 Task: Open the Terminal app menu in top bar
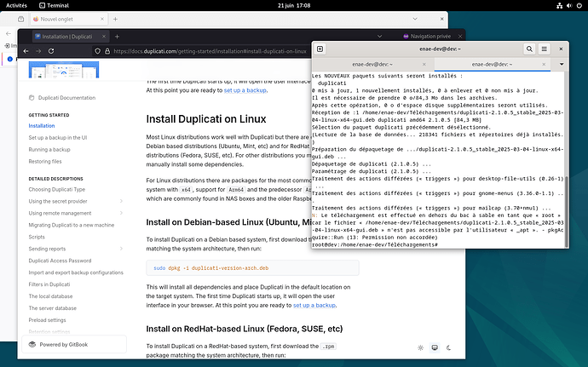[54, 5]
